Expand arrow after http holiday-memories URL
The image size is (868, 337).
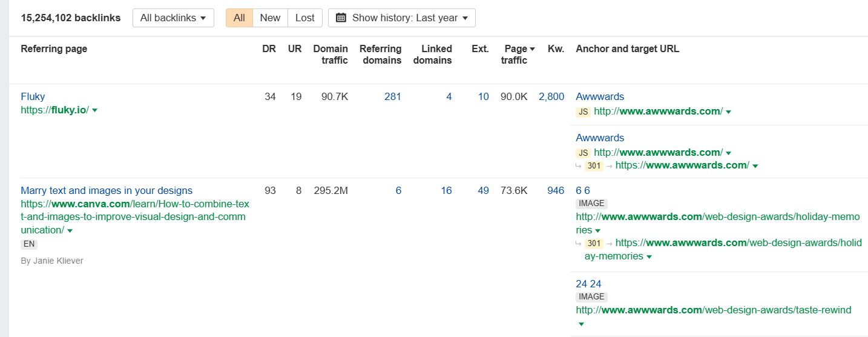[597, 231]
